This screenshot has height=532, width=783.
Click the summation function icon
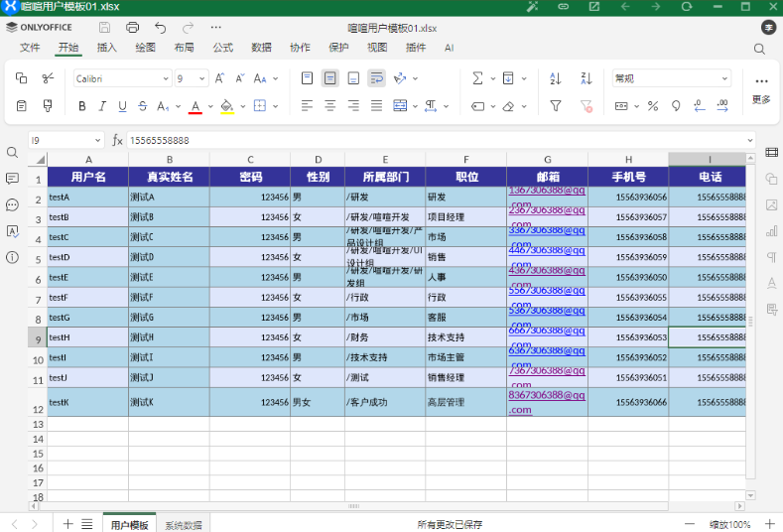(476, 78)
